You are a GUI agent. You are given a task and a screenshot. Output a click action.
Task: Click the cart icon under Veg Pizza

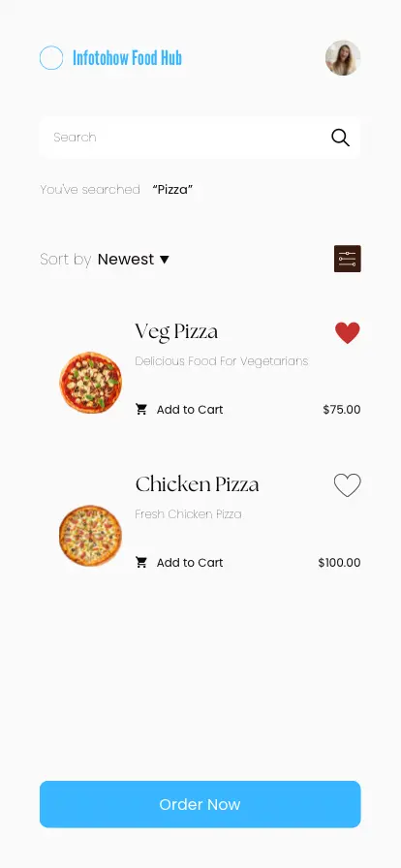[x=141, y=409]
